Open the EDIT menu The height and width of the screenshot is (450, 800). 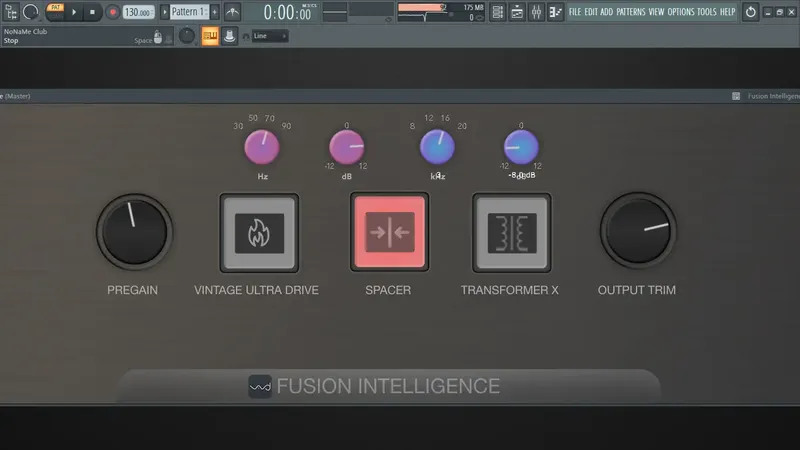pos(591,12)
